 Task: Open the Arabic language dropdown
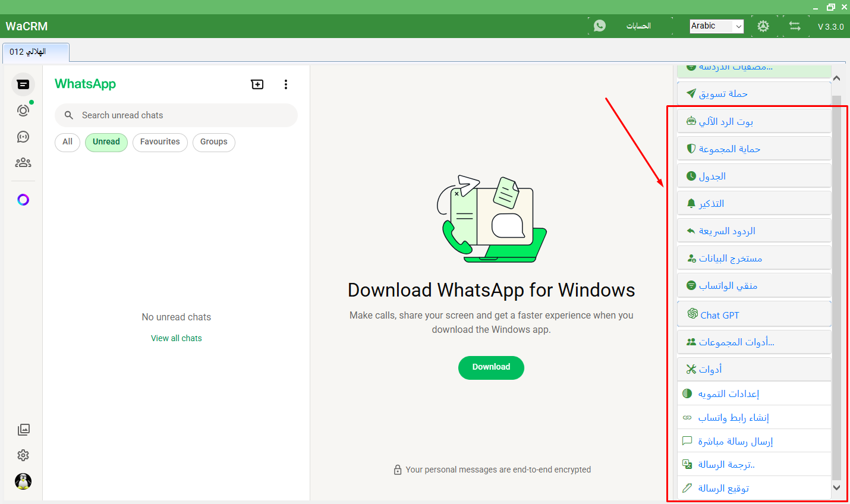(x=716, y=26)
